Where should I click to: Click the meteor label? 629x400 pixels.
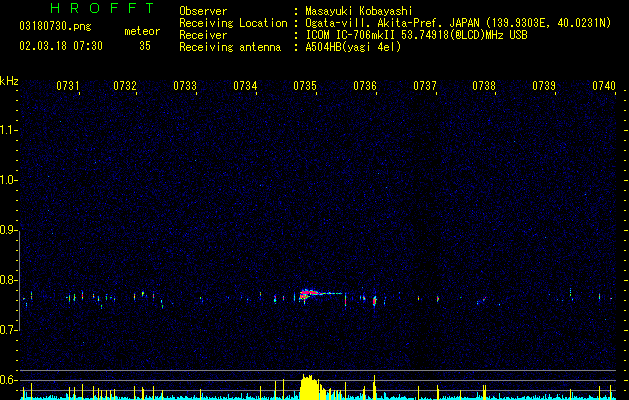[142, 31]
